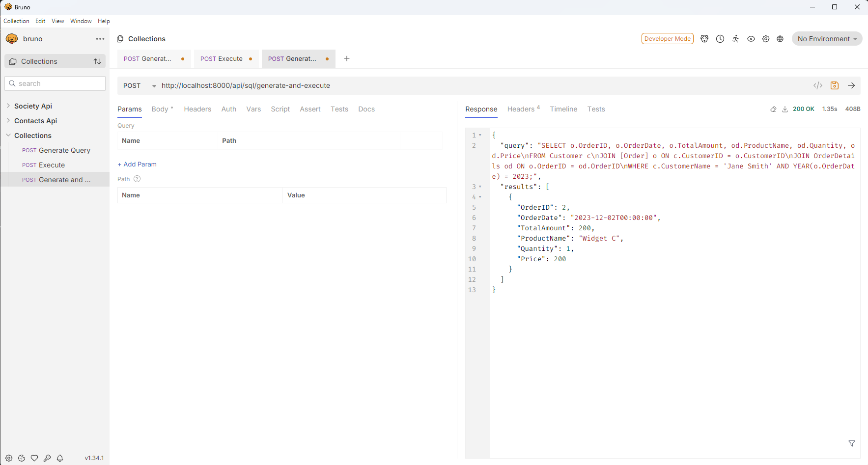Clear the response using the eraser icon

click(x=773, y=109)
